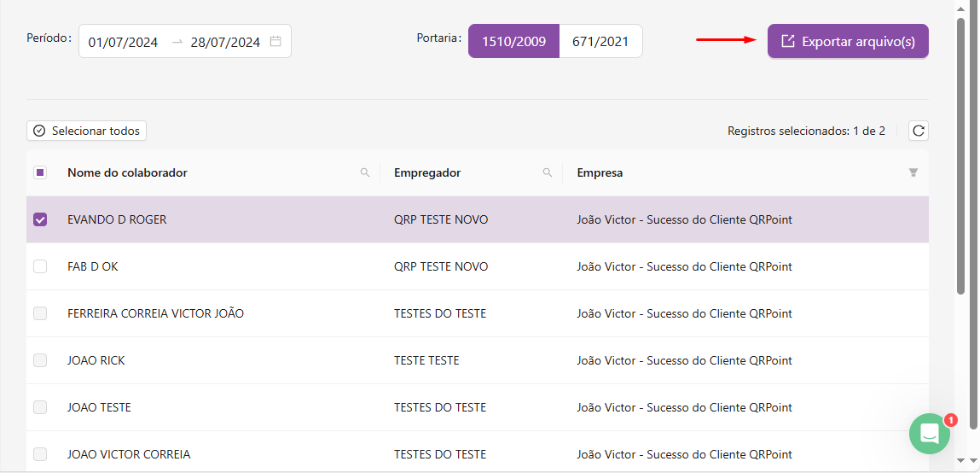Click the calendar icon in Período field

pos(275,42)
